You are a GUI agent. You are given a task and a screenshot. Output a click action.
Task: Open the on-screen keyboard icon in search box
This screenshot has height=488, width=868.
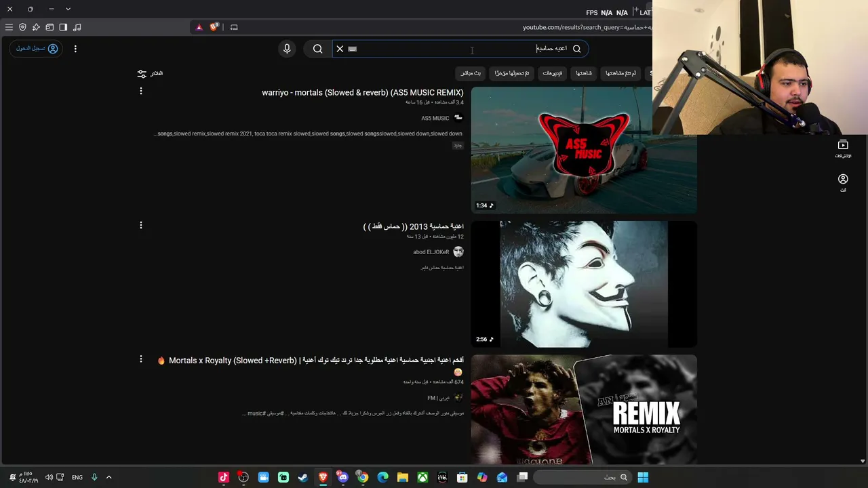coord(352,49)
